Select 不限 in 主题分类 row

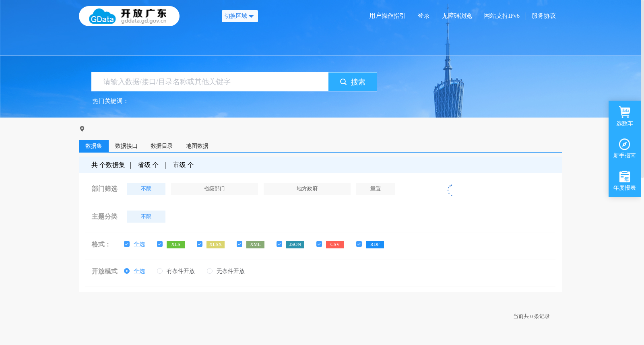[x=146, y=217]
